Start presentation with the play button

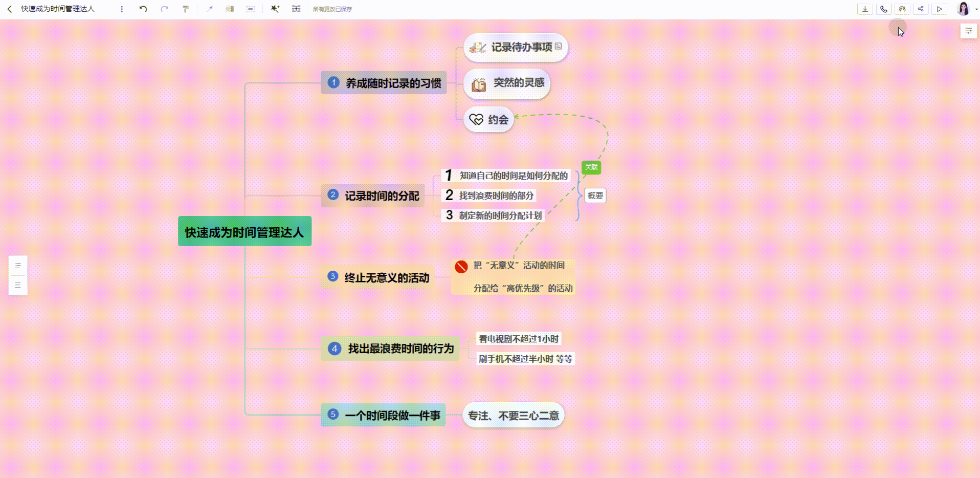pos(939,9)
